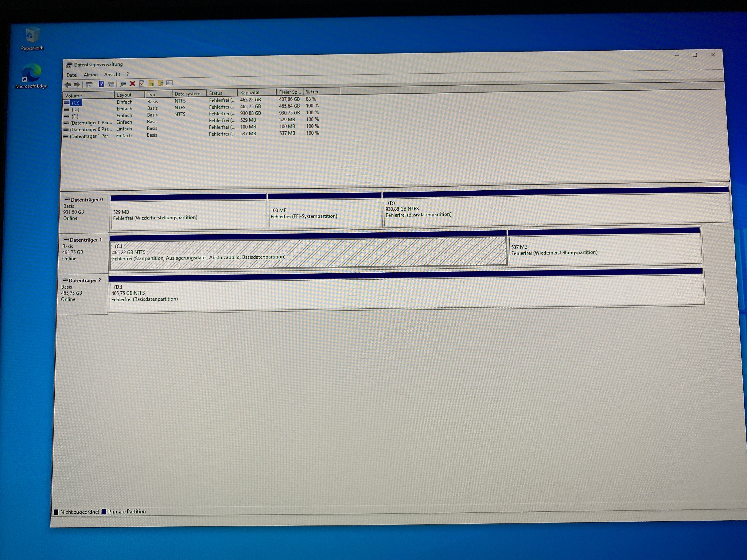Click the connect drive toolbar icon

pos(123,84)
